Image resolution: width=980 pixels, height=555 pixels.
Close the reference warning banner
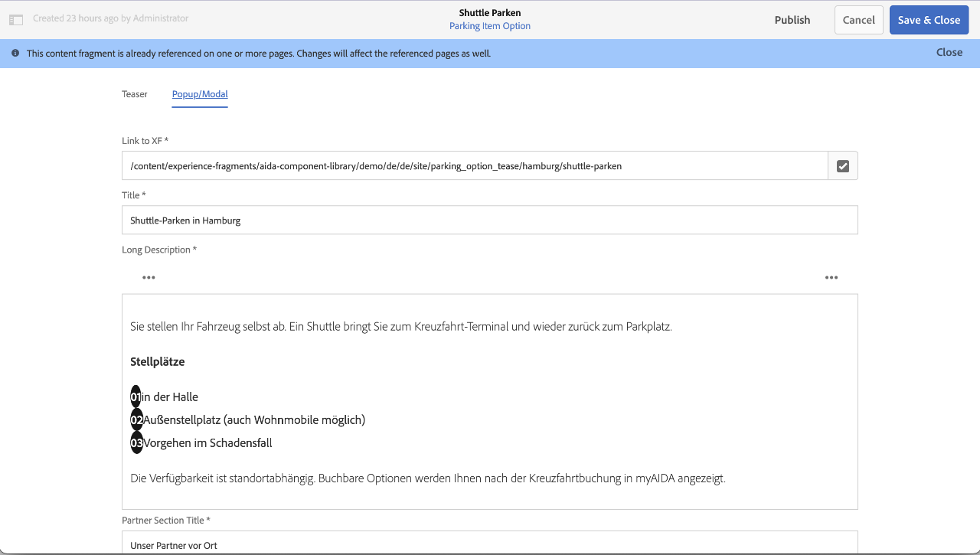(x=949, y=52)
